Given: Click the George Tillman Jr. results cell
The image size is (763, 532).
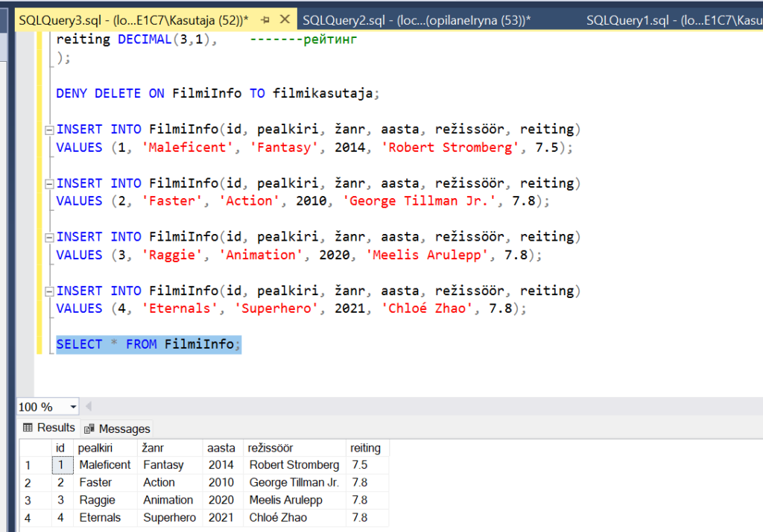Looking at the screenshot, I should pyautogui.click(x=294, y=483).
